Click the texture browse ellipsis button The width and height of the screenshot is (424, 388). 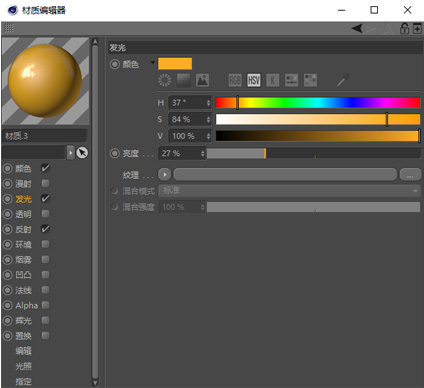[x=410, y=175]
